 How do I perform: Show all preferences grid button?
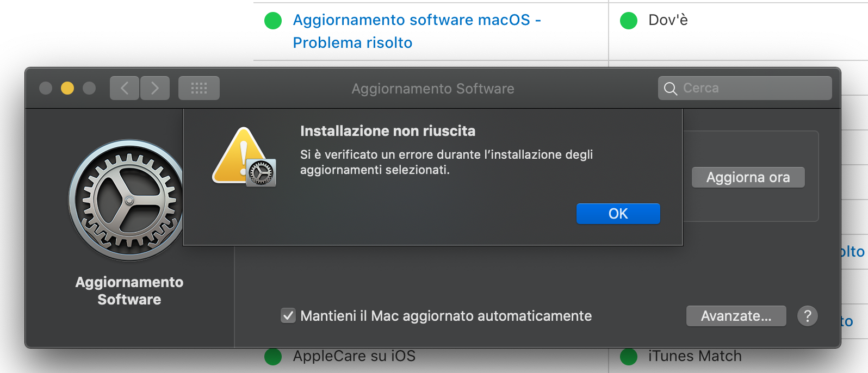(199, 88)
